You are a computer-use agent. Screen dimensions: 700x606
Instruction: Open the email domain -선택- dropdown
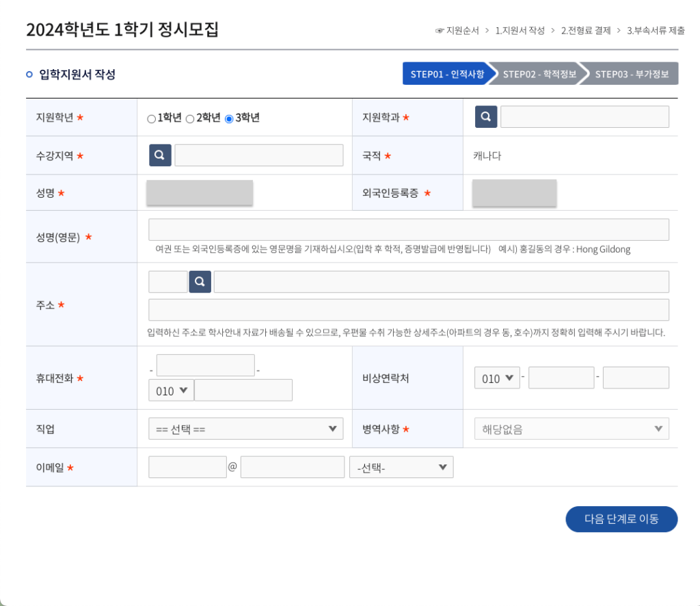[x=401, y=467]
